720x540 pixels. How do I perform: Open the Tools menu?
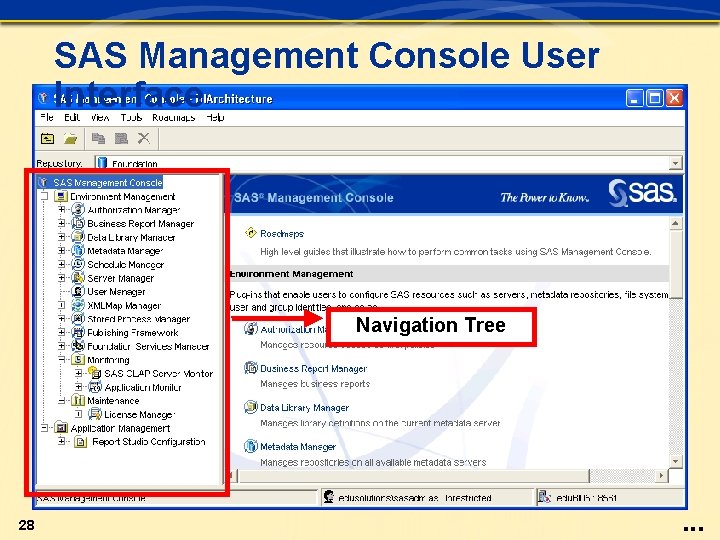[x=131, y=118]
